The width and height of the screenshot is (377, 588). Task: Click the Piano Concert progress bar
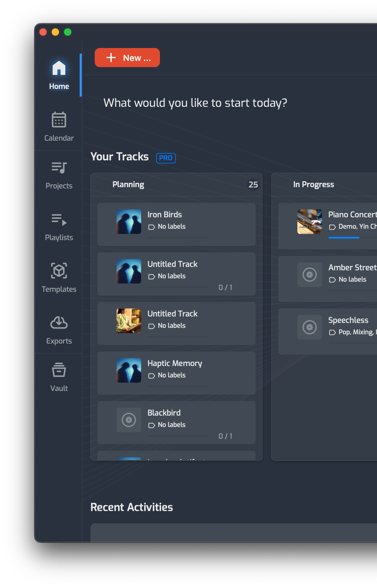click(344, 238)
